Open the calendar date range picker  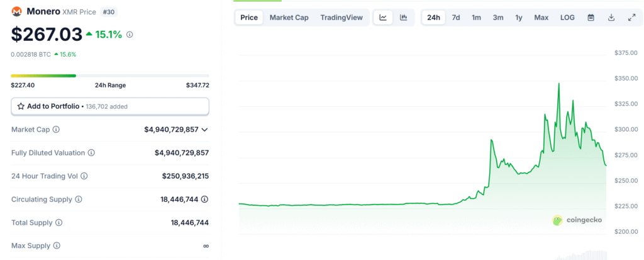click(x=591, y=18)
